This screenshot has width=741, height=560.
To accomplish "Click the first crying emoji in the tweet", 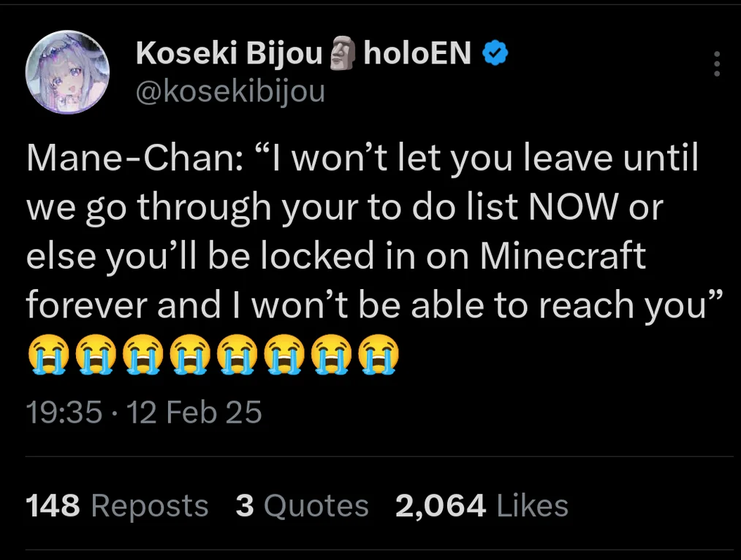I will pos(49,354).
